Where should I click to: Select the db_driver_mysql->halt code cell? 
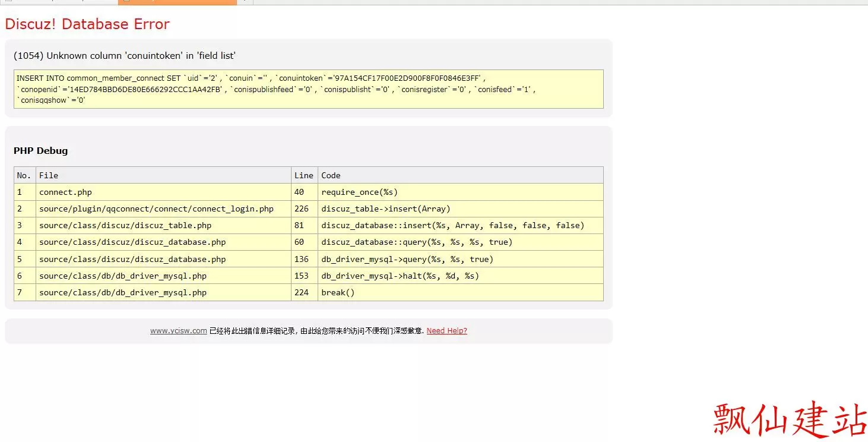tap(461, 276)
